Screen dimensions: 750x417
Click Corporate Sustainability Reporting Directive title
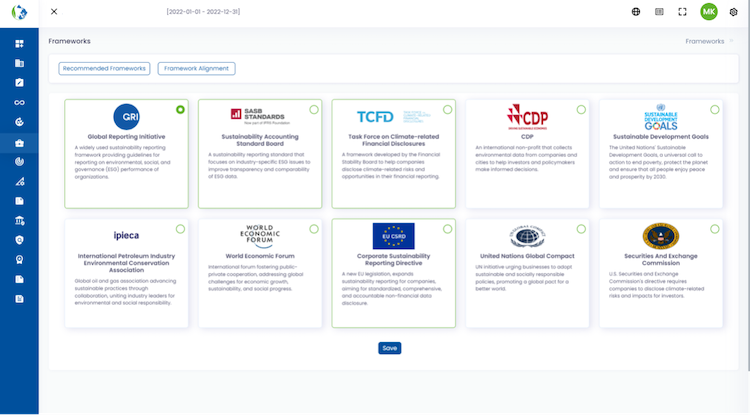(394, 259)
